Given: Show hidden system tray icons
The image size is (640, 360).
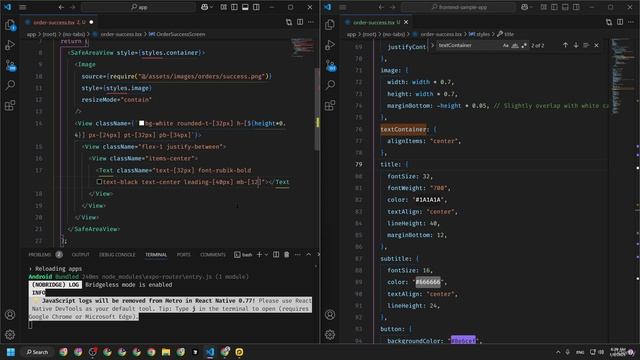Looking at the screenshot, I should coord(558,352).
